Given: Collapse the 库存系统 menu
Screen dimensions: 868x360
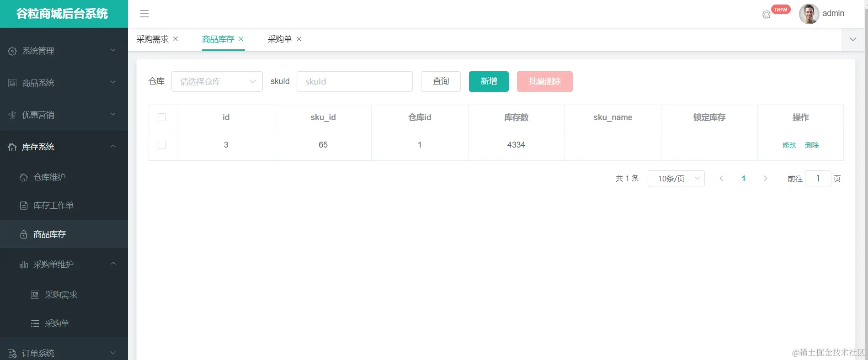Looking at the screenshot, I should (x=113, y=146).
